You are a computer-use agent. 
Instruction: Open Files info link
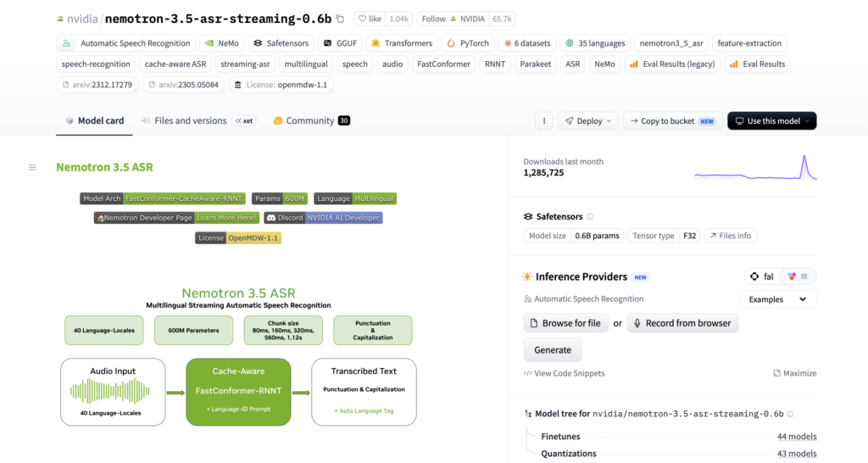click(730, 236)
